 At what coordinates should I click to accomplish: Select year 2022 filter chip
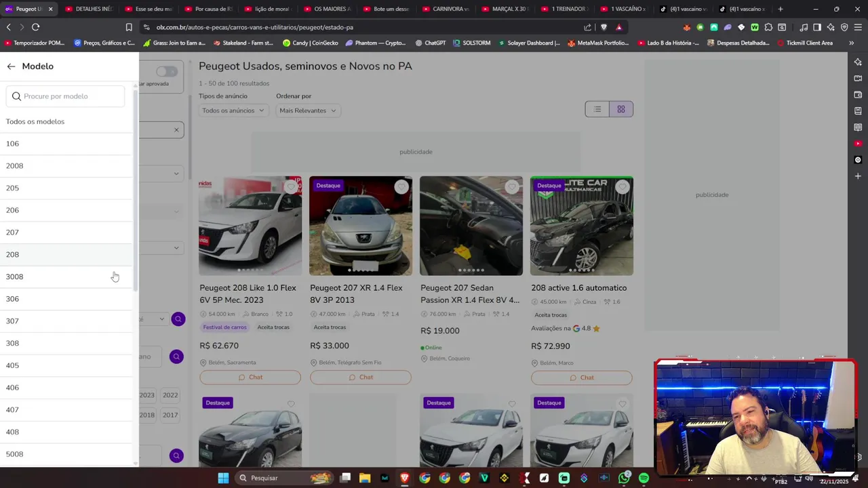coord(170,395)
